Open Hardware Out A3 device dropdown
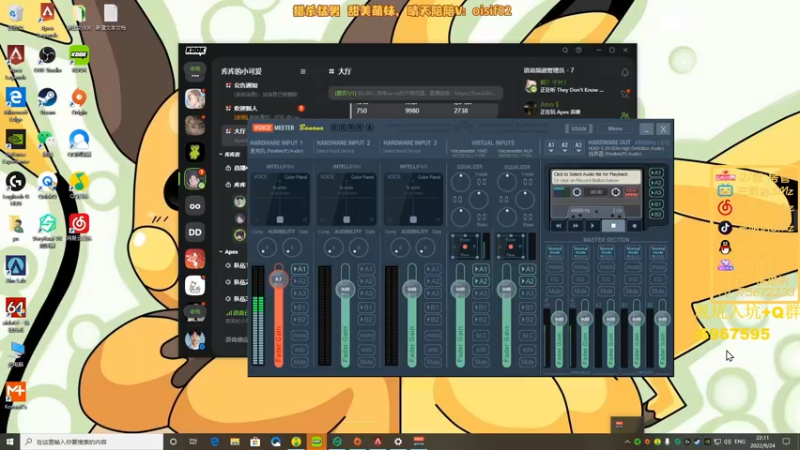Viewport: 800px width, 450px height. pyautogui.click(x=578, y=147)
